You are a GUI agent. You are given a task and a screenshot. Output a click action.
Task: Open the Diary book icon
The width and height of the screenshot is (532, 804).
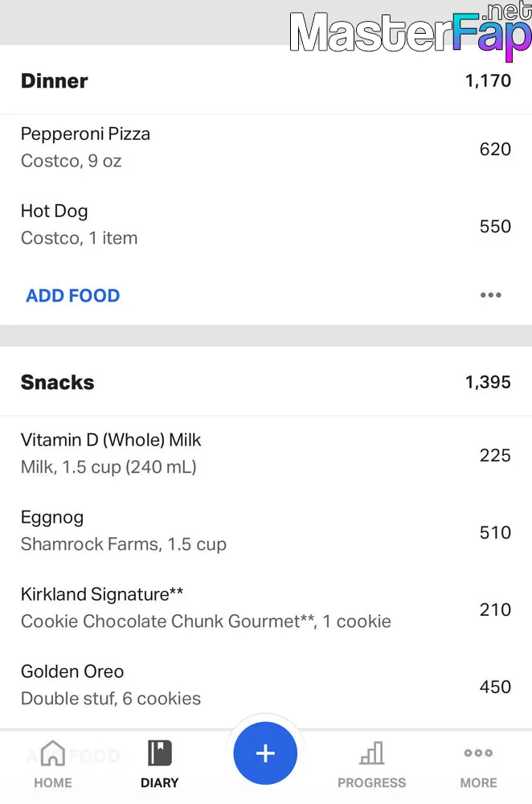point(159,753)
